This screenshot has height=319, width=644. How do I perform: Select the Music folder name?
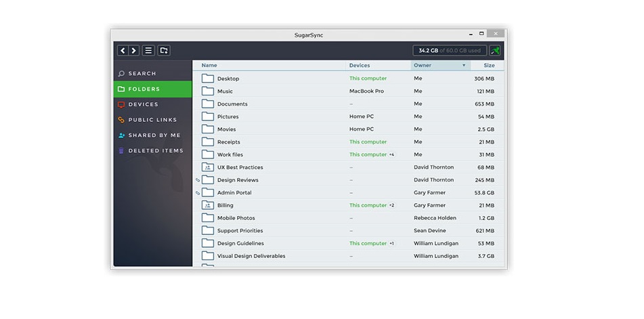(225, 91)
